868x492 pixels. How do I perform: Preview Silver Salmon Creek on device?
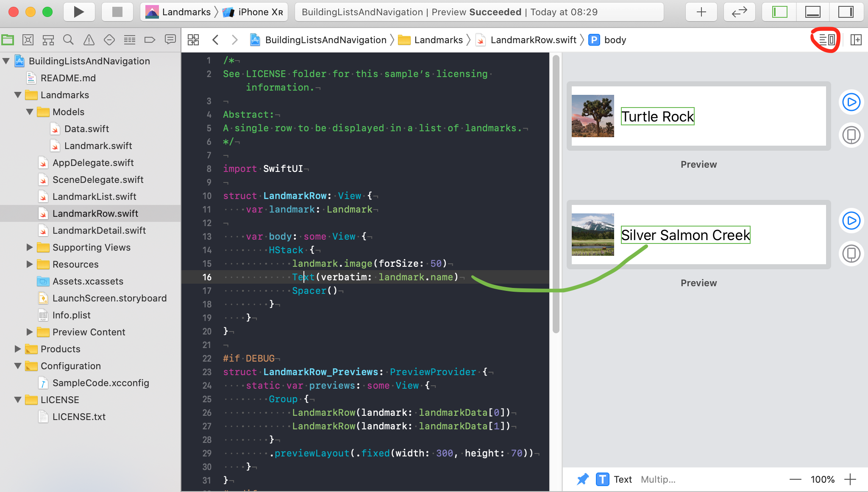pos(851,254)
